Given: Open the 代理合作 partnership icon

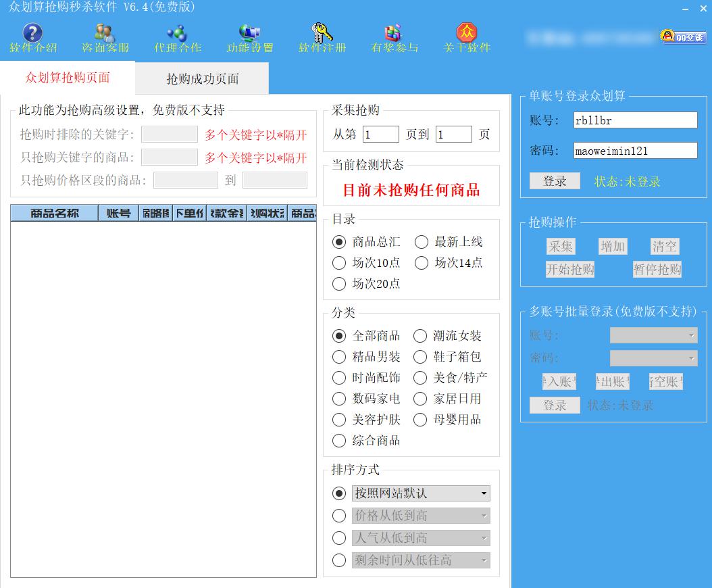Looking at the screenshot, I should 177,34.
